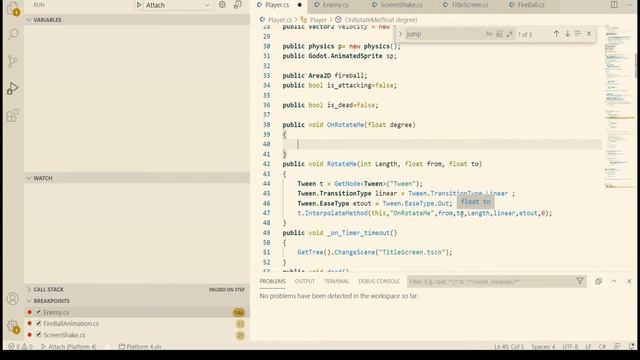
Task: Start debugging with the green play arrow
Action: (x=139, y=5)
